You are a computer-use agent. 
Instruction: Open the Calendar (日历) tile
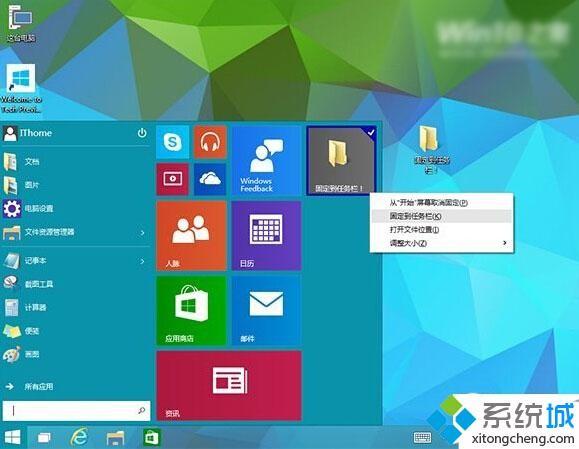click(x=266, y=236)
